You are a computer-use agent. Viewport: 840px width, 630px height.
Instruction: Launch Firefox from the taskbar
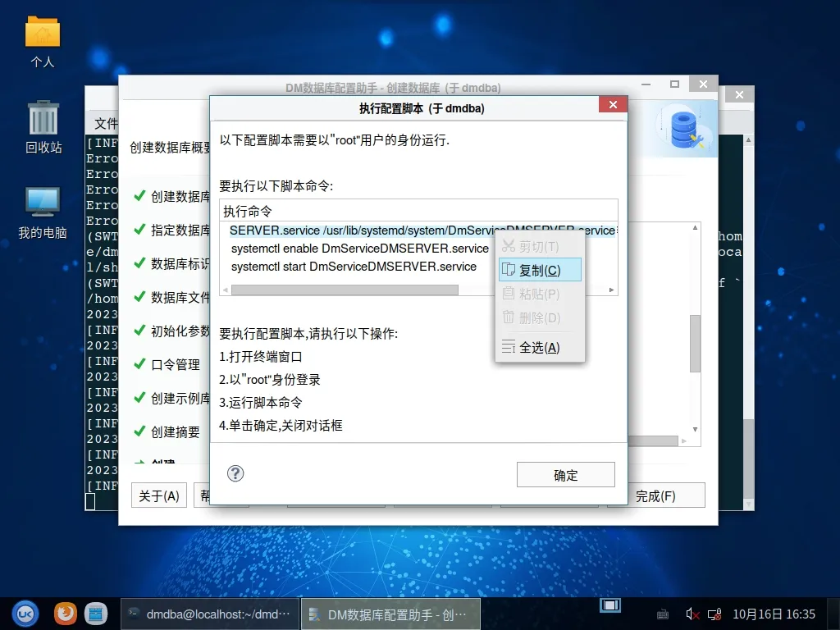tap(66, 613)
